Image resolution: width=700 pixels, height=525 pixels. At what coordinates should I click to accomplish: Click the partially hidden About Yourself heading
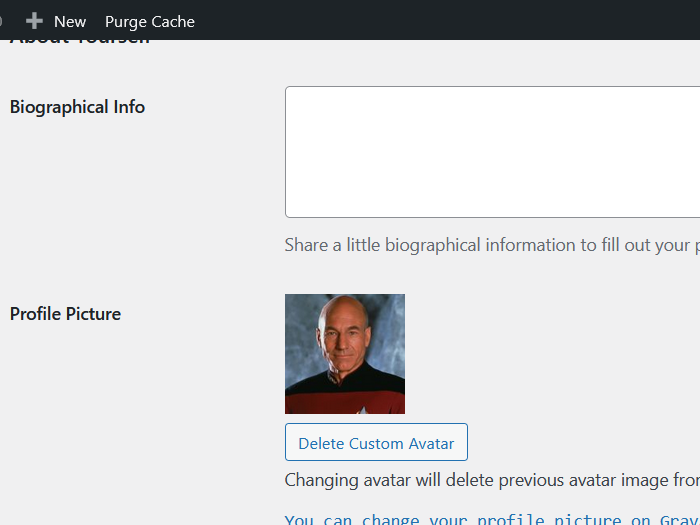point(80,42)
